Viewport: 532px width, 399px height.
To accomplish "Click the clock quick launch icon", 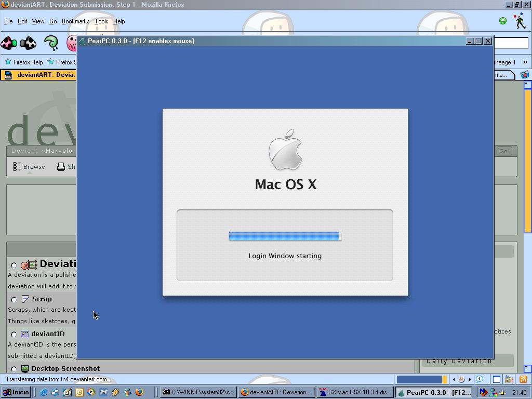I will click(x=79, y=392).
